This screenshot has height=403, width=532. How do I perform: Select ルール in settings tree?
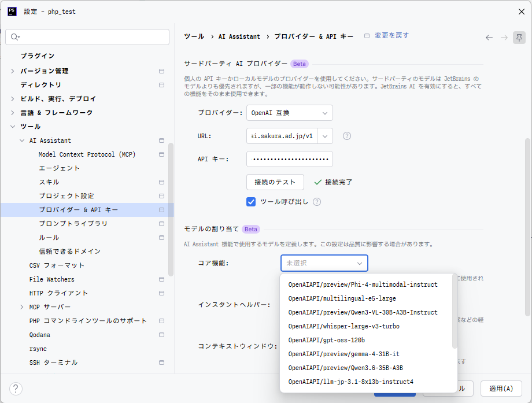[49, 238]
